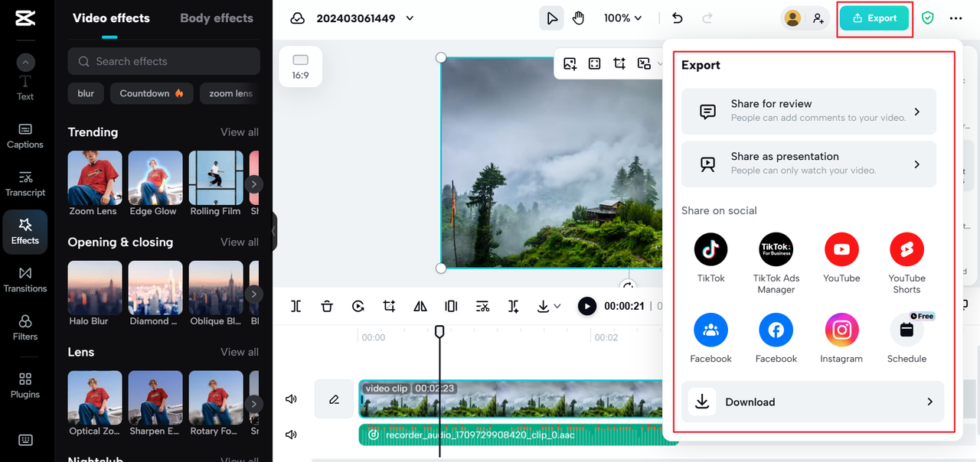Collapse the sidebar with the up arrow
Screen dimensions: 980x462
point(25,63)
